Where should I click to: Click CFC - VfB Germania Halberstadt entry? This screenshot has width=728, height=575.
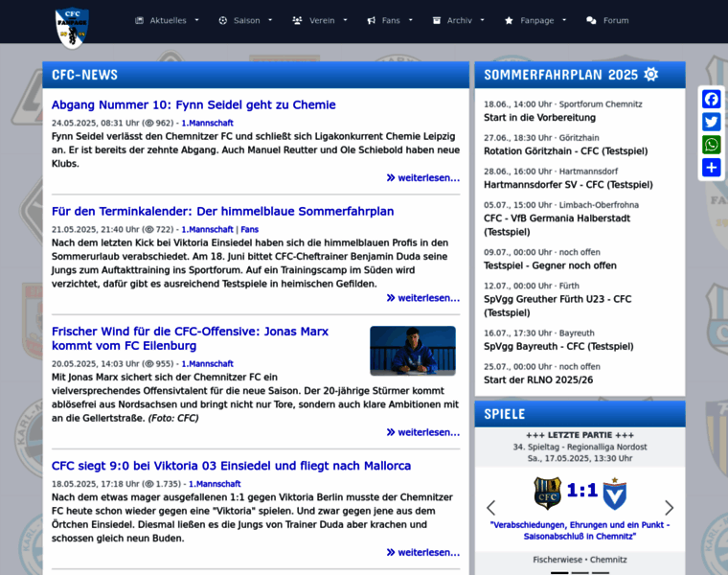pyautogui.click(x=557, y=225)
